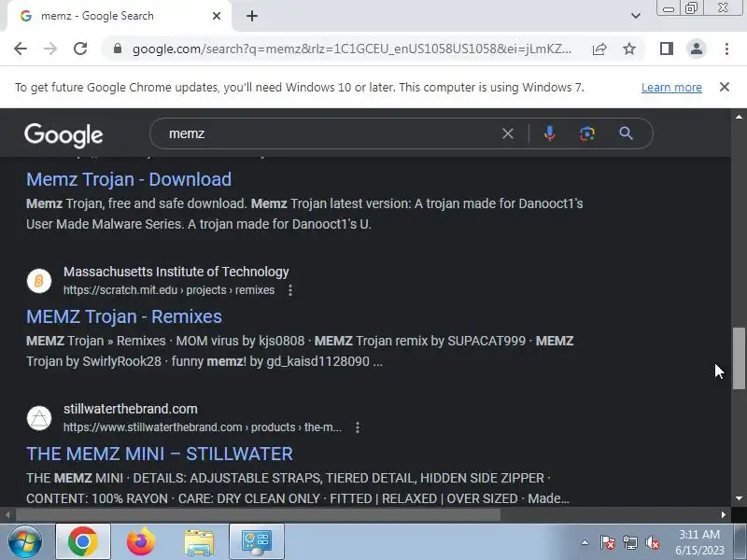The width and height of the screenshot is (747, 560).
Task: Follow the Learn more link
Action: pyautogui.click(x=671, y=88)
